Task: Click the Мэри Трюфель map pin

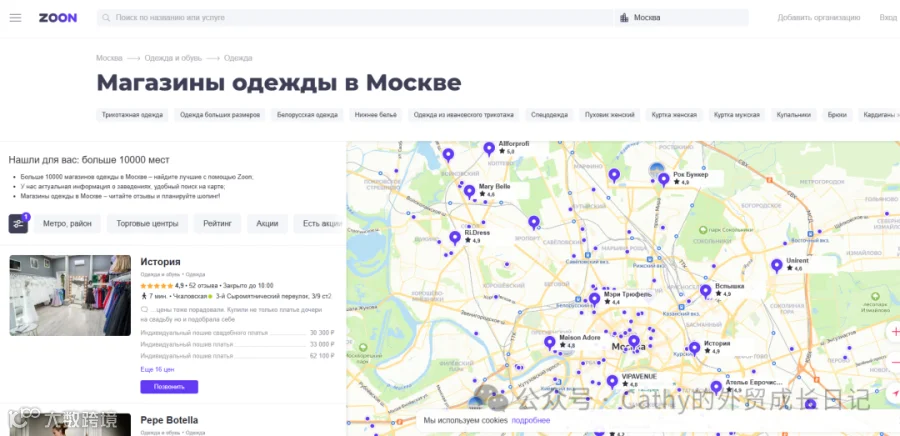Action: [x=595, y=299]
